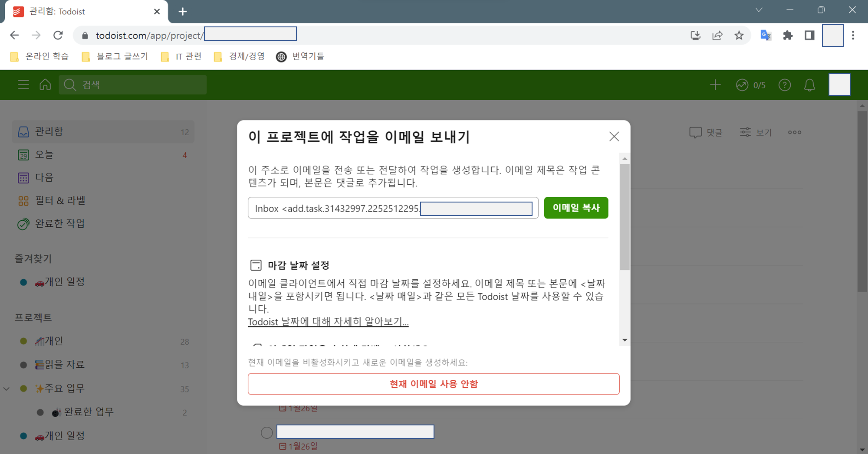Open Google Translate extension icon

click(x=766, y=35)
